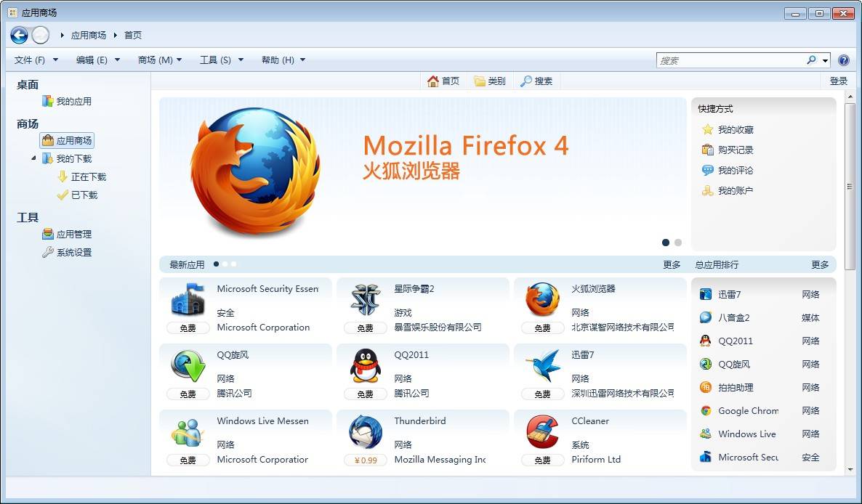Open the Windows Live Messenger icon in grid
This screenshot has height=504, width=862.
188,431
